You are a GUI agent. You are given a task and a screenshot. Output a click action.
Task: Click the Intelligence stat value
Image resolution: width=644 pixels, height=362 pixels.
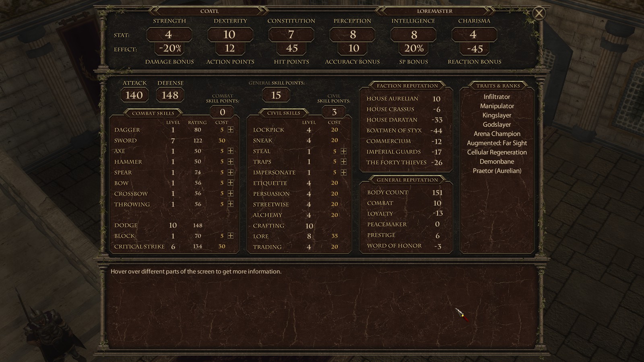point(414,35)
